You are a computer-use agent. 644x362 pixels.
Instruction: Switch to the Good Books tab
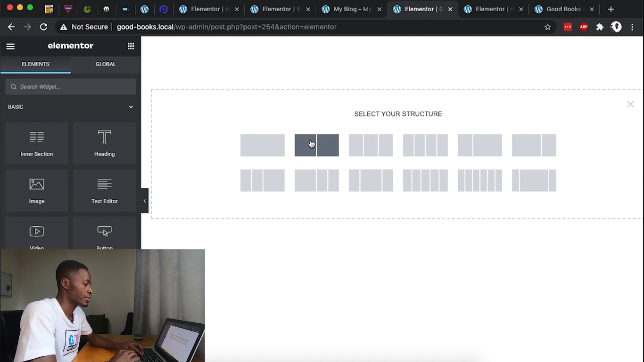564,9
